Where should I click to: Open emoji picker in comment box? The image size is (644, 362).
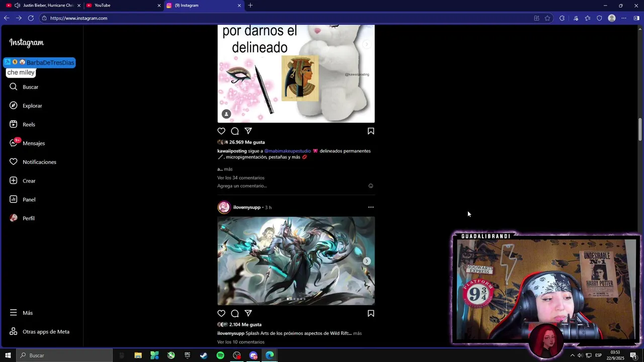(x=371, y=186)
